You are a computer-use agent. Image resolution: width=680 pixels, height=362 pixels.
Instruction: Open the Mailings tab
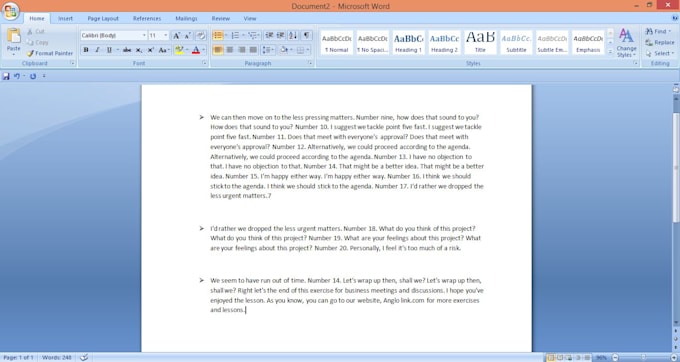(186, 19)
